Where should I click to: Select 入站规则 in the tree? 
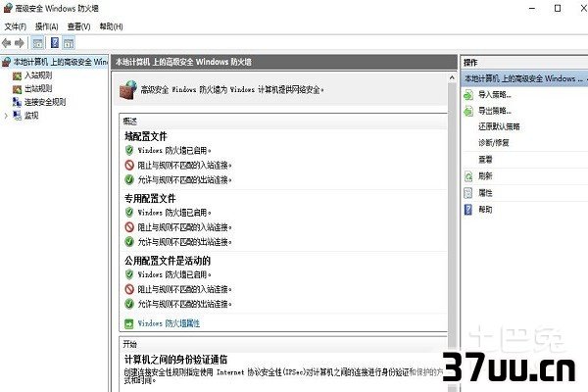pyautogui.click(x=38, y=75)
